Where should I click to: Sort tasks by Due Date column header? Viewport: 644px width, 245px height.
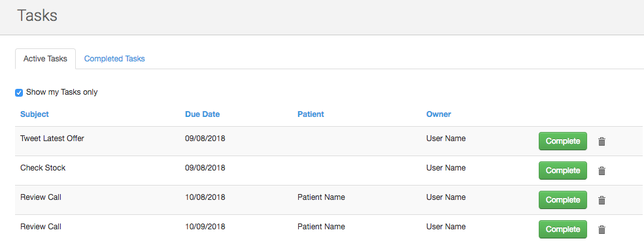pos(203,114)
